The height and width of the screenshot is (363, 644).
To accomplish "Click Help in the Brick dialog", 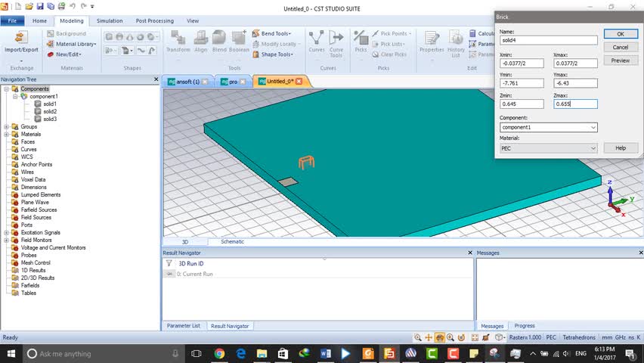I will (621, 148).
